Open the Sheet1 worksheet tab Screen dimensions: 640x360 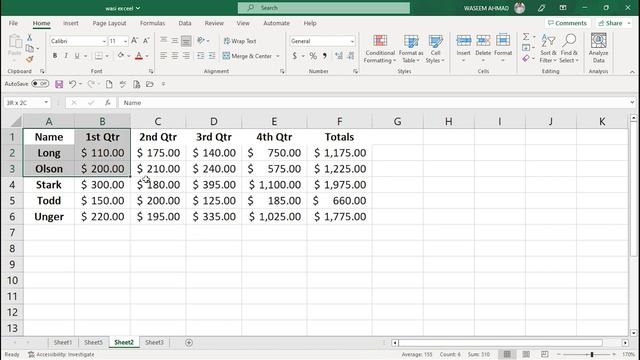click(x=62, y=342)
